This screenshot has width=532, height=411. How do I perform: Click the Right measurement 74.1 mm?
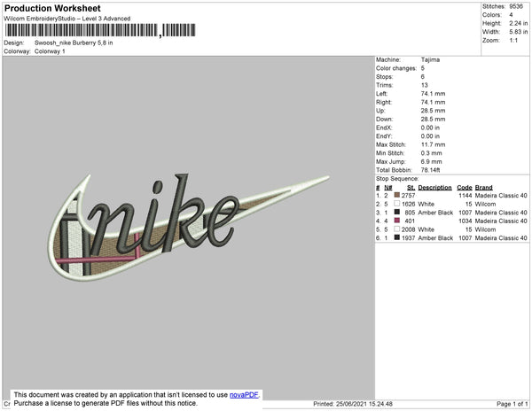pyautogui.click(x=433, y=102)
